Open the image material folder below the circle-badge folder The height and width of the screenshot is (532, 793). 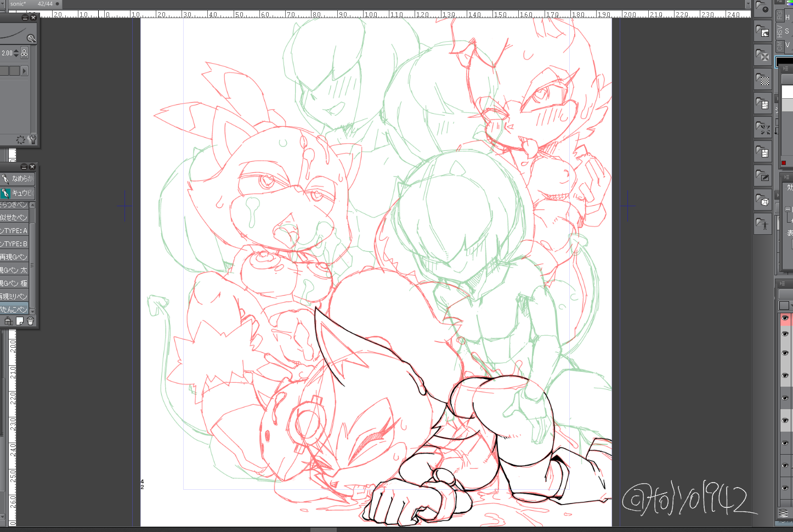pos(763,31)
